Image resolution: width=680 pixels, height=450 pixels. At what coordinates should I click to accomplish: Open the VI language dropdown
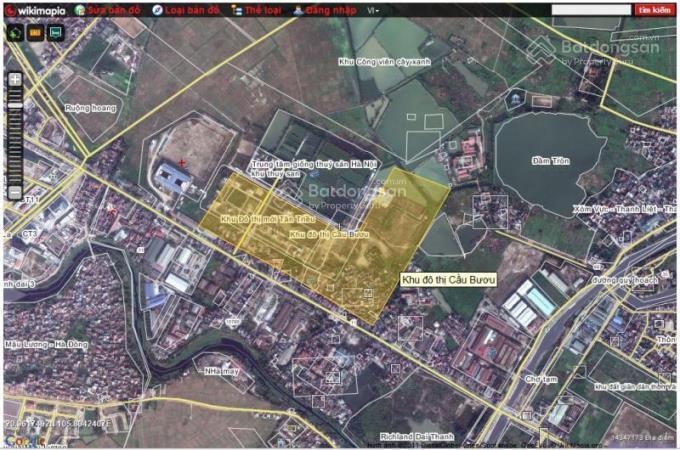pyautogui.click(x=373, y=10)
